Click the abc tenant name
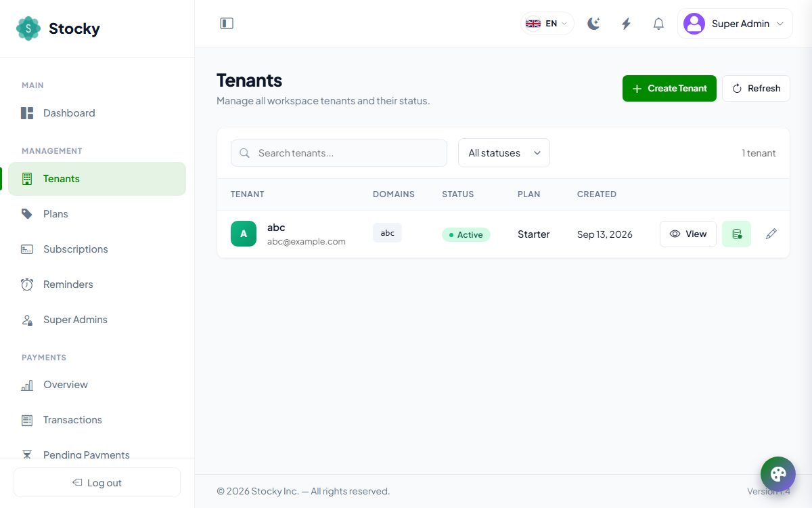This screenshot has width=812, height=508. coord(276,228)
